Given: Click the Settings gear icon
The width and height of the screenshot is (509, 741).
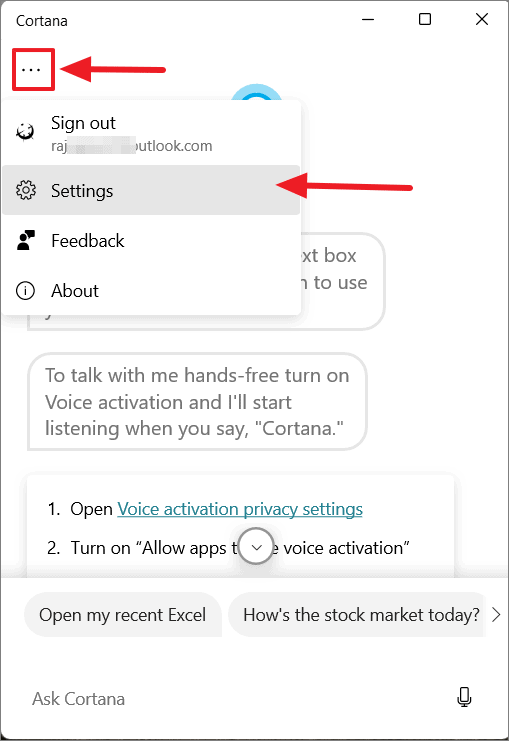Looking at the screenshot, I should pos(26,190).
